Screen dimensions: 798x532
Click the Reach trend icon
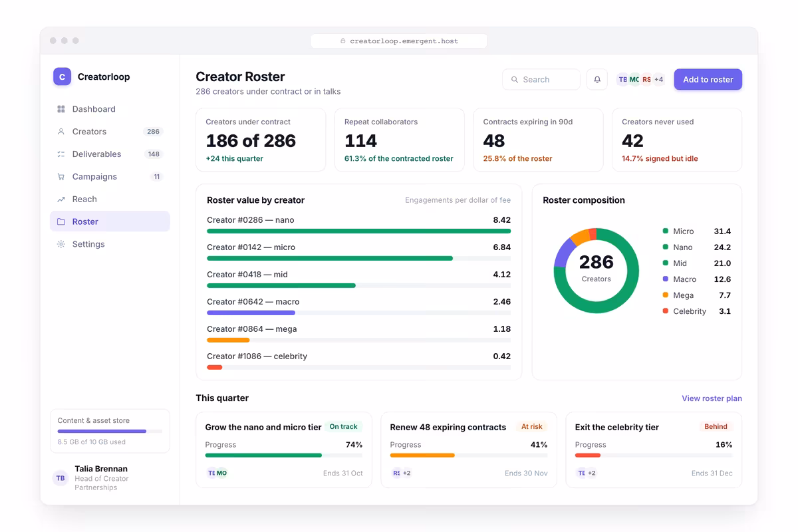(61, 199)
